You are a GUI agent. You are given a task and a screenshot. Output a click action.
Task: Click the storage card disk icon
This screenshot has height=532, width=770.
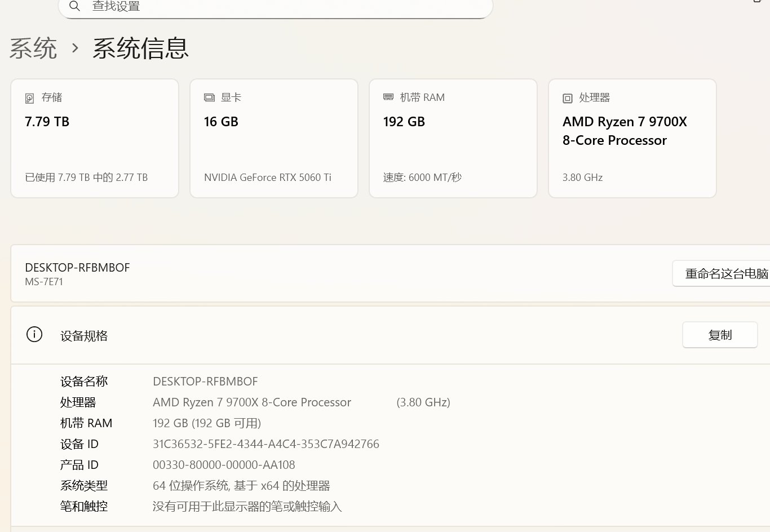(x=30, y=98)
